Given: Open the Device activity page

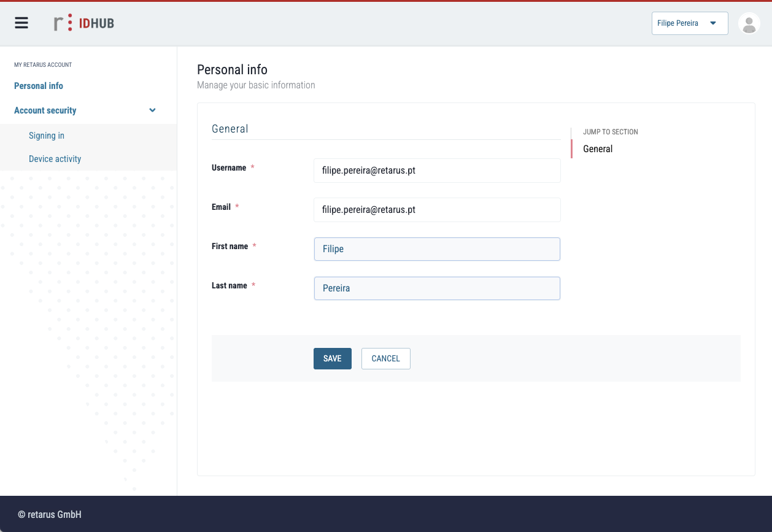Looking at the screenshot, I should 55,159.
